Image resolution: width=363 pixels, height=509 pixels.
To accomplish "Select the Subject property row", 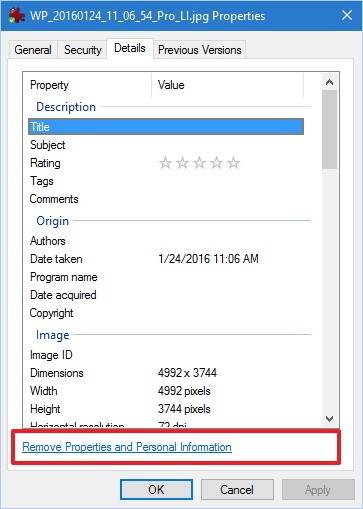I will tap(166, 145).
